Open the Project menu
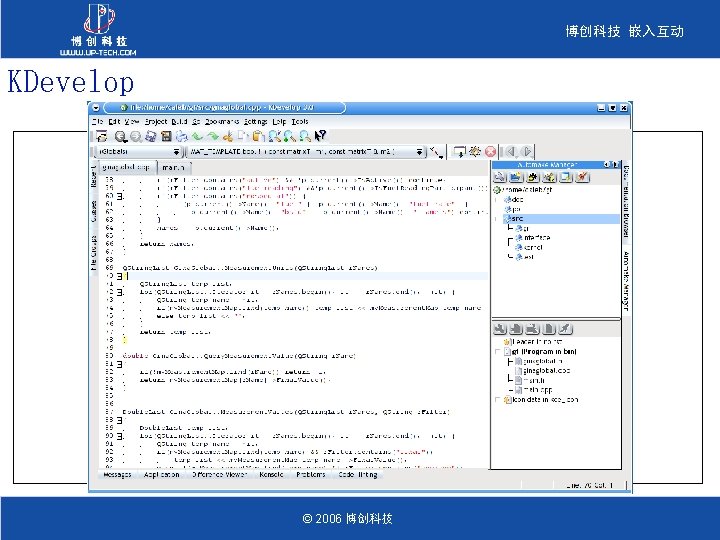The height and width of the screenshot is (540, 720). point(156,122)
